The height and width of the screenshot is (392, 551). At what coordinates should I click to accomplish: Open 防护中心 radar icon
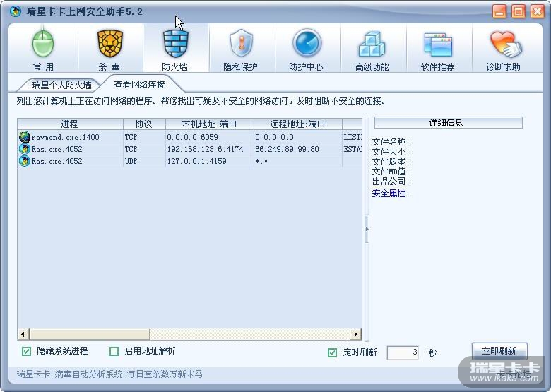coord(307,44)
